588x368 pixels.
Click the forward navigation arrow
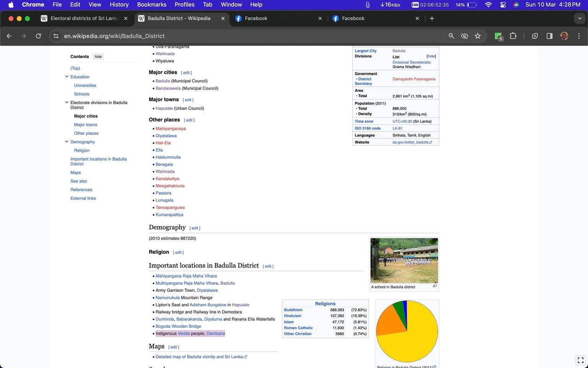[x=24, y=36]
